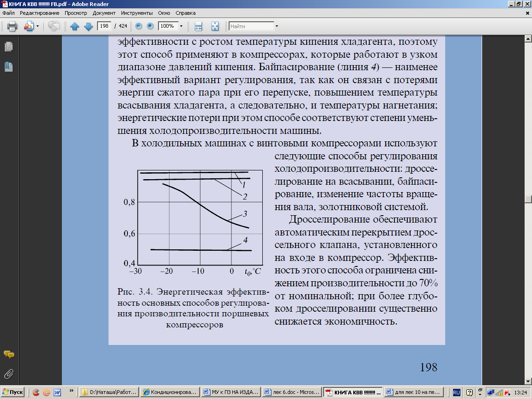Click the first quick launch icon near Пуск
This screenshot has width=532, height=399.
point(36,392)
